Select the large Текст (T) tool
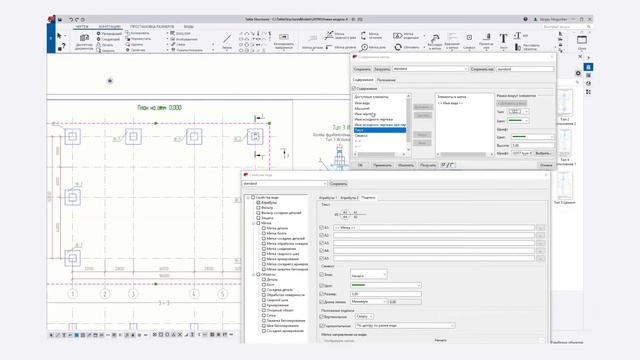This screenshot has width=640, height=360. (x=503, y=42)
